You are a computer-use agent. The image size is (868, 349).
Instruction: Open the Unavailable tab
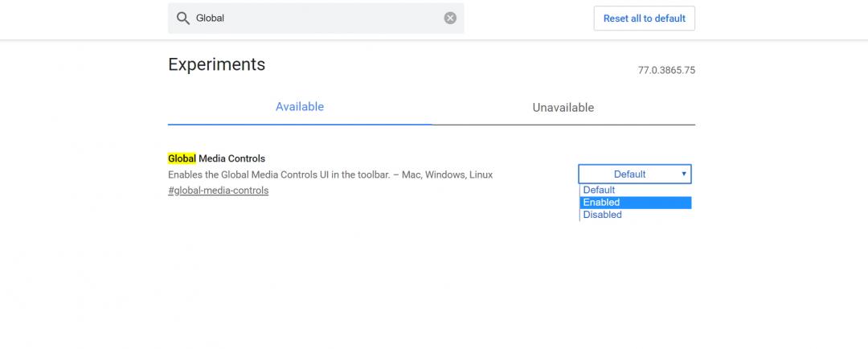[x=563, y=107]
